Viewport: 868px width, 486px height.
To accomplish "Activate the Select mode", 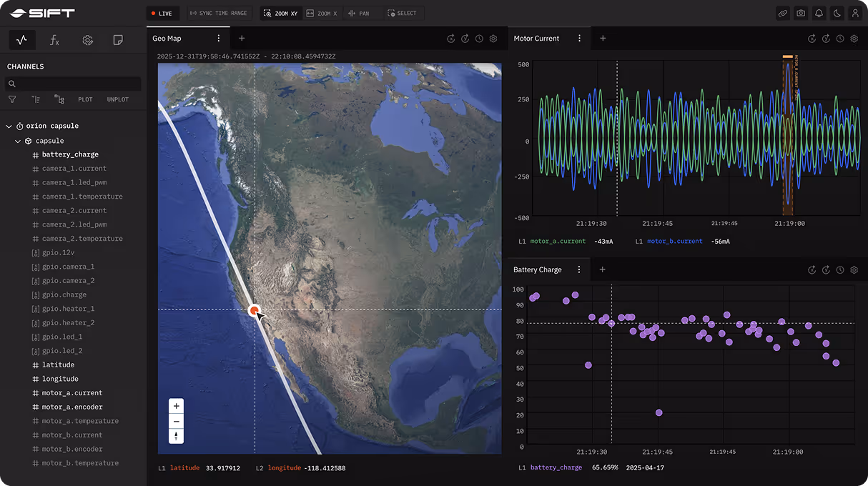I will pyautogui.click(x=402, y=14).
